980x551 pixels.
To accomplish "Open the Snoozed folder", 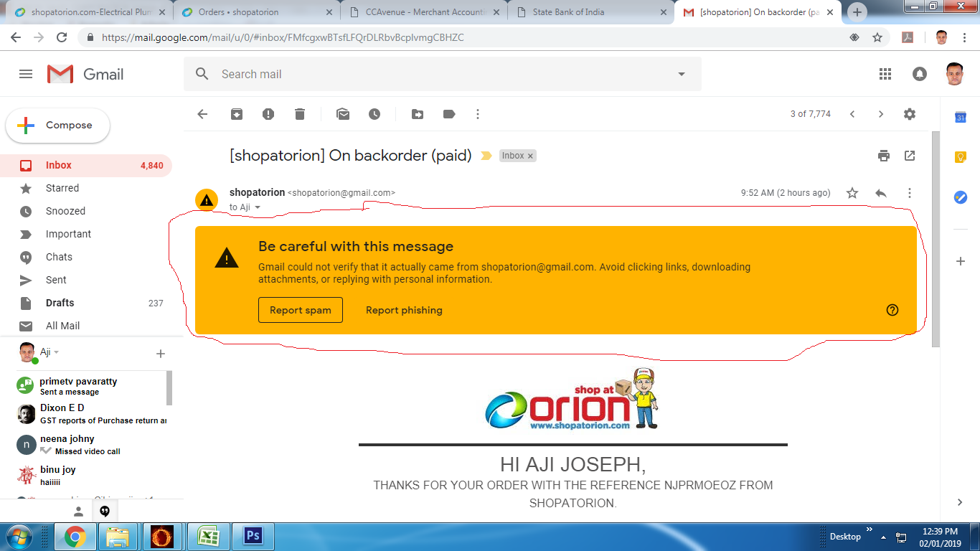I will click(x=86, y=211).
